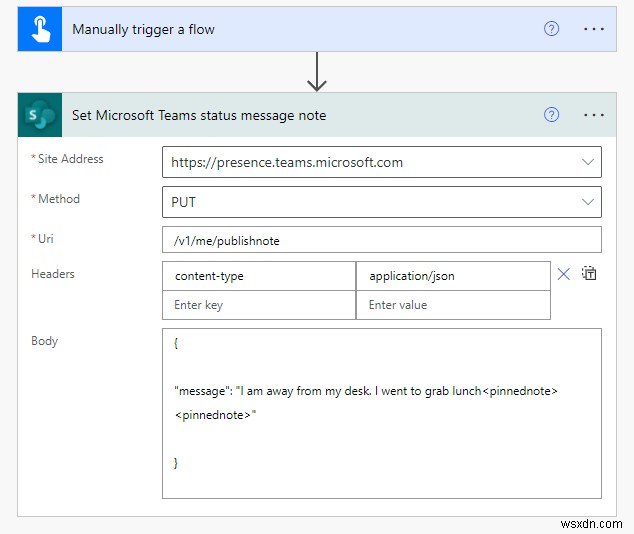Expand the Site Address dropdown
Screen dimensions: 634x534
pos(588,162)
